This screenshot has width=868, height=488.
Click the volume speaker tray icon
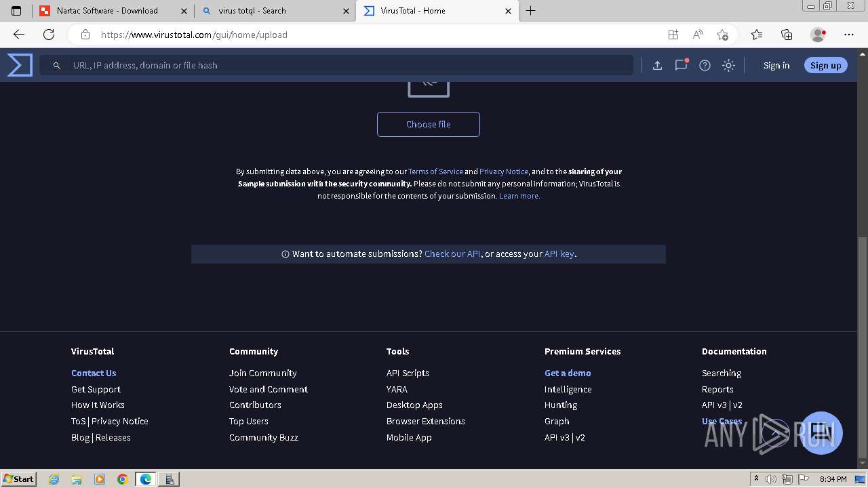771,479
